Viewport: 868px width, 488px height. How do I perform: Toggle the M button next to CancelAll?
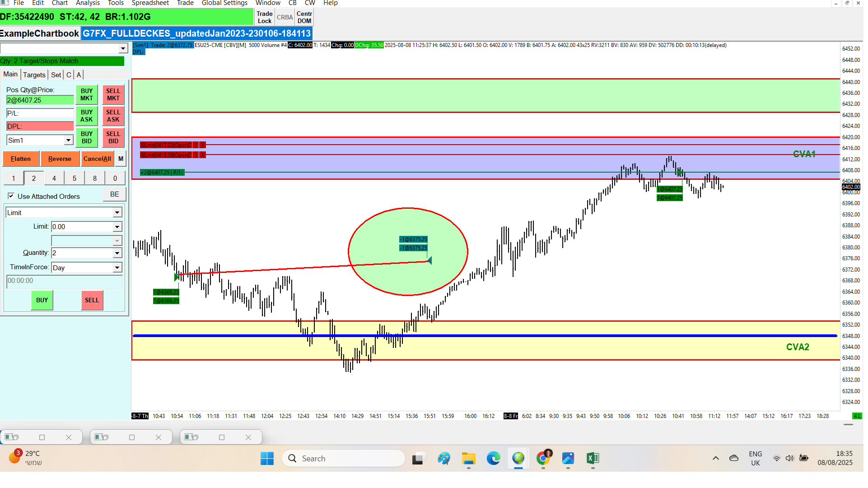(x=121, y=159)
